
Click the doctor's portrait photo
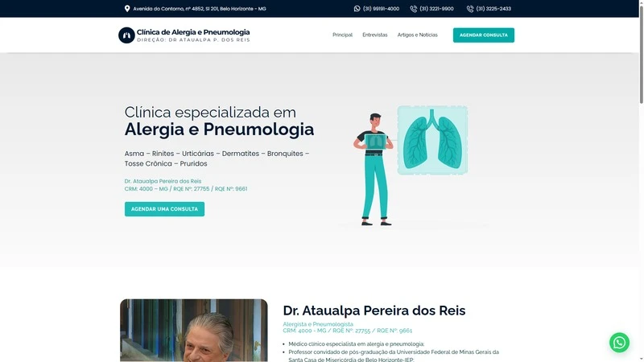(x=194, y=331)
